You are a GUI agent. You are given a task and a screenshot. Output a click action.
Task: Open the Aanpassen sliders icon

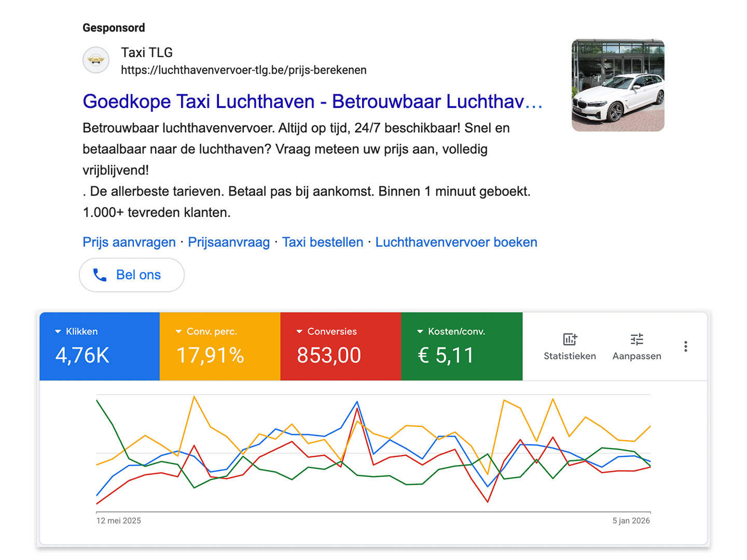click(637, 340)
